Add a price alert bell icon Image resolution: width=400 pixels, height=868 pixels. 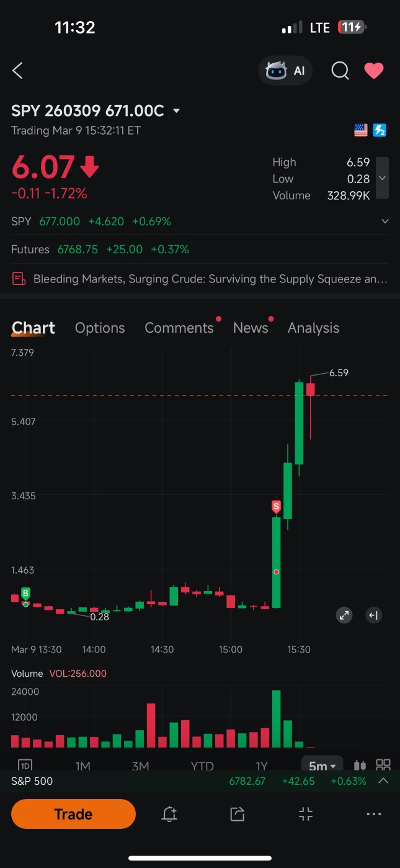(169, 814)
